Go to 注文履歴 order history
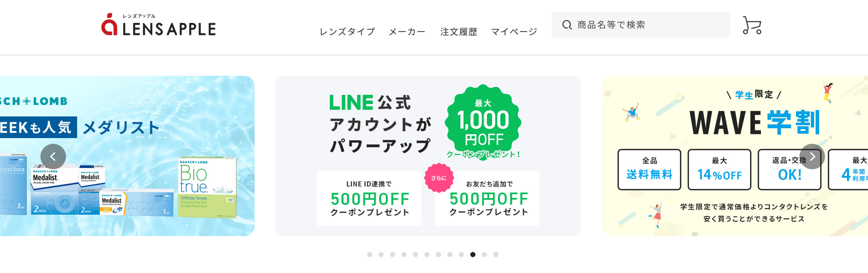868x273 pixels. (x=458, y=32)
